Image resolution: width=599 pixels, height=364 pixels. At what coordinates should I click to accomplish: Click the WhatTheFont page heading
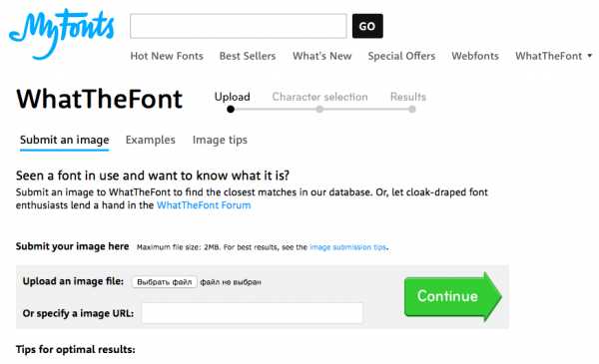click(x=99, y=99)
